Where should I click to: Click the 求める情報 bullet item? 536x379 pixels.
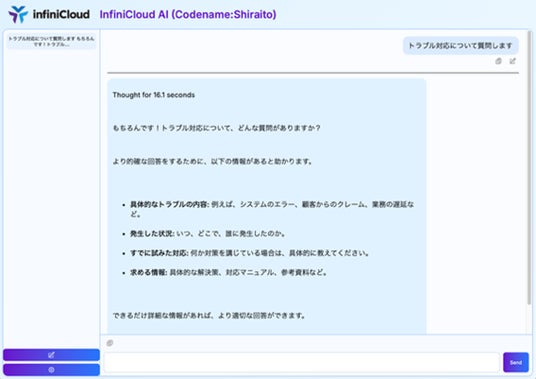click(229, 273)
